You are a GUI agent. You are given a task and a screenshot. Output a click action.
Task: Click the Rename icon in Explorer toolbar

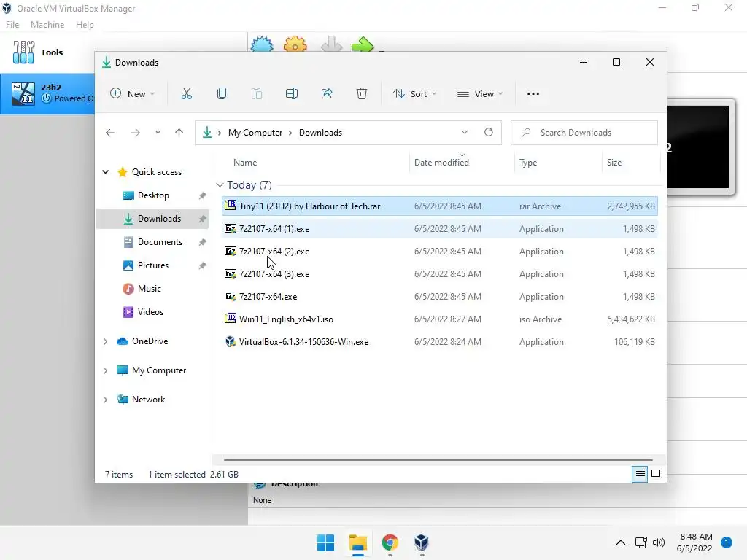tap(292, 94)
